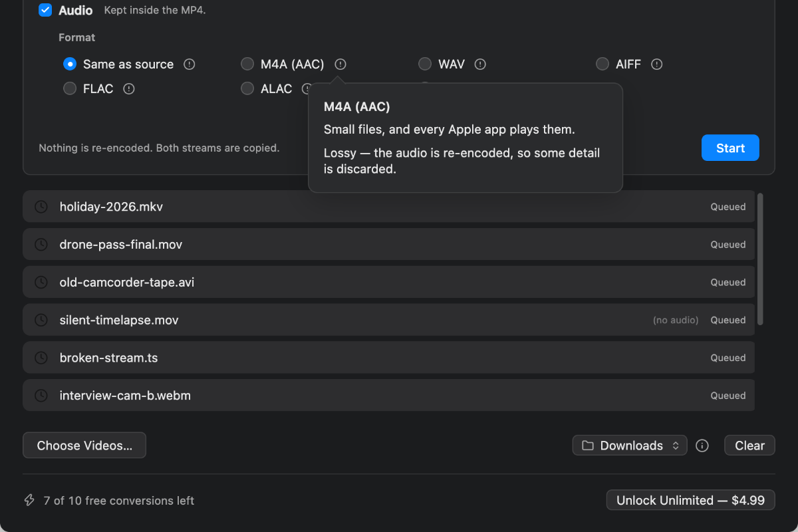This screenshot has width=798, height=532.
Task: Choose the M4A (AAC) audio format
Action: point(247,65)
